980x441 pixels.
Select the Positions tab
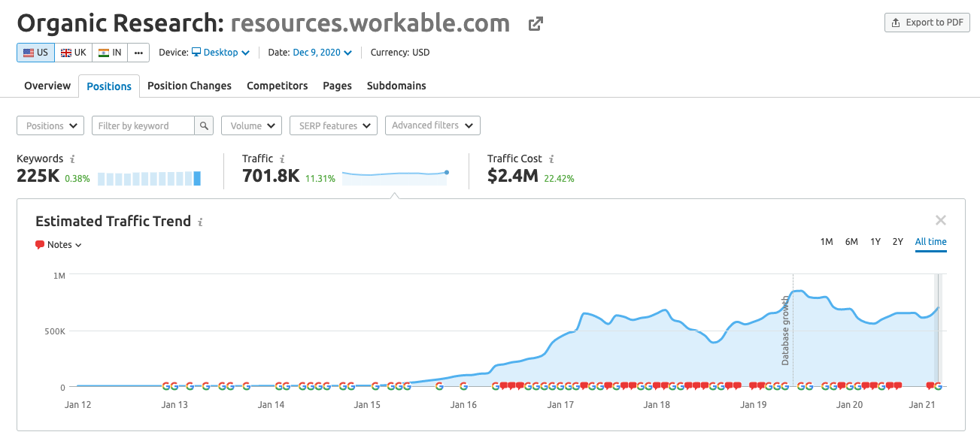pyautogui.click(x=109, y=86)
